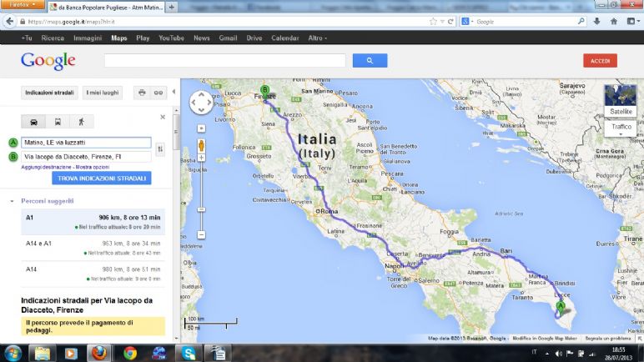Select public transit bus icon
This screenshot has width=644, height=362.
pos(58,122)
